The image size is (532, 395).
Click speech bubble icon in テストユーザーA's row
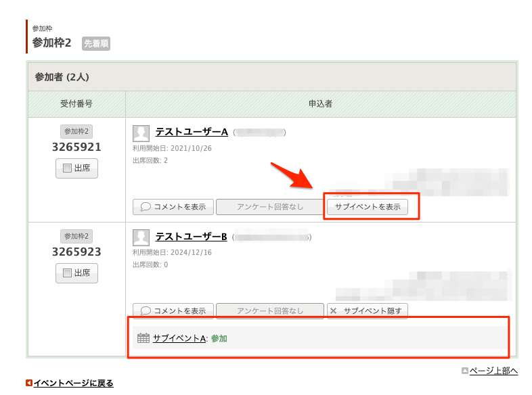(x=146, y=207)
